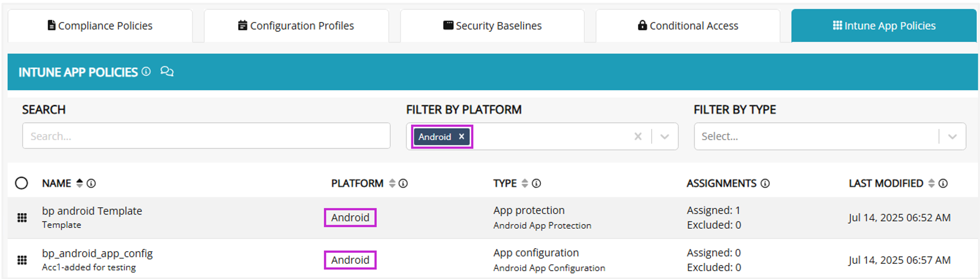Click grid icon for bp_android_app_config row
The width and height of the screenshot is (980, 279).
click(22, 260)
